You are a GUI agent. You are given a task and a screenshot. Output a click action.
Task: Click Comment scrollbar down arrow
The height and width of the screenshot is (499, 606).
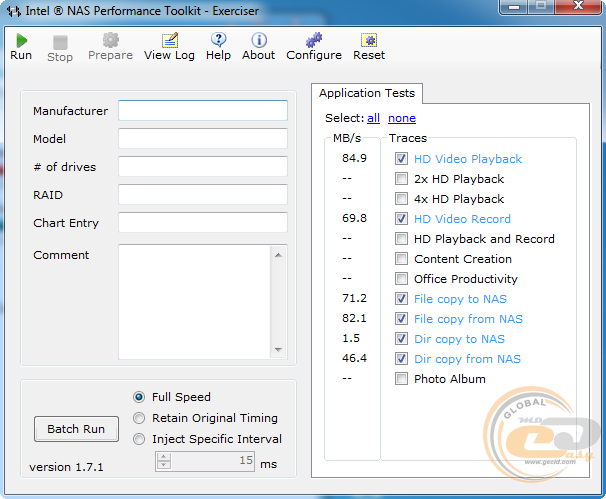(278, 349)
